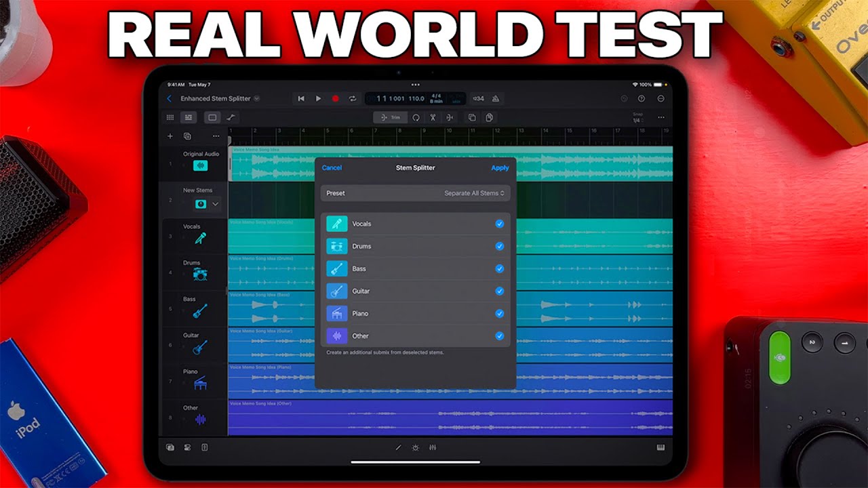Open the Snap 1/4 setting
The width and height of the screenshot is (868, 488).
(637, 118)
